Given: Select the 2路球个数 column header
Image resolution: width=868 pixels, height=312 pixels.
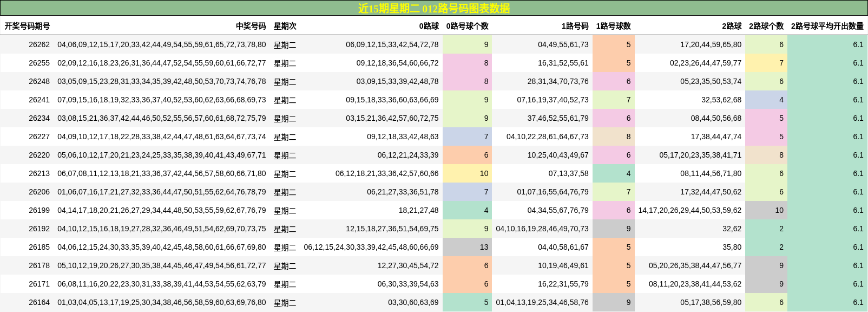Looking at the screenshot, I should tap(766, 26).
